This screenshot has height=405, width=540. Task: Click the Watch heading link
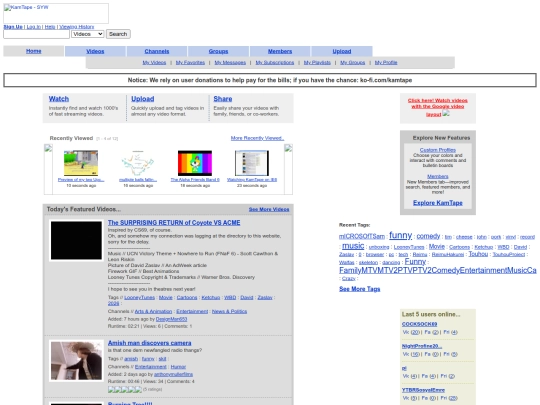(x=59, y=99)
